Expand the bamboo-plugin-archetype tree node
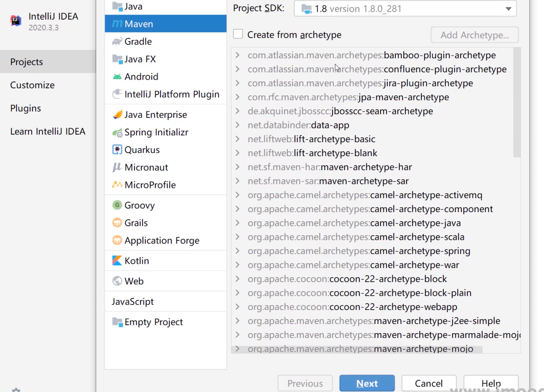The width and height of the screenshot is (544, 392). 237,55
